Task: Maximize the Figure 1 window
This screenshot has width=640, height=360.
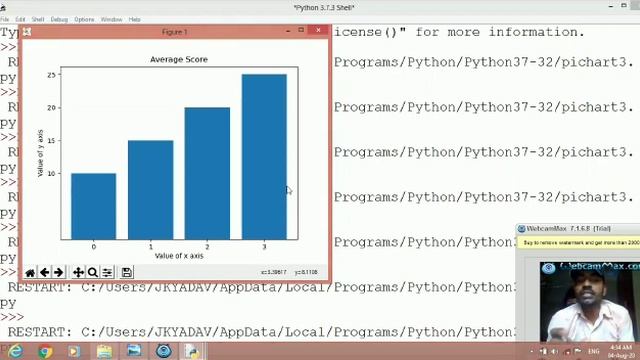Action: tap(301, 30)
